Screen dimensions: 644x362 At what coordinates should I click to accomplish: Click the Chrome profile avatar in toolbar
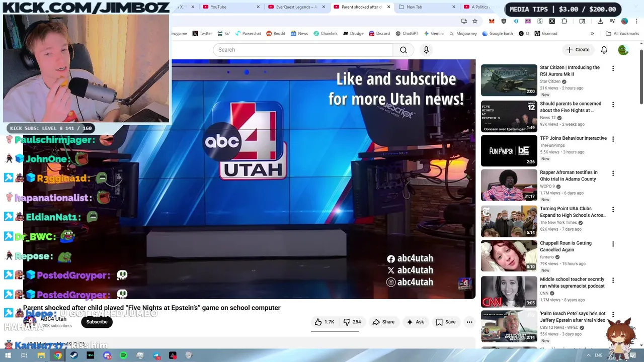[x=624, y=21]
